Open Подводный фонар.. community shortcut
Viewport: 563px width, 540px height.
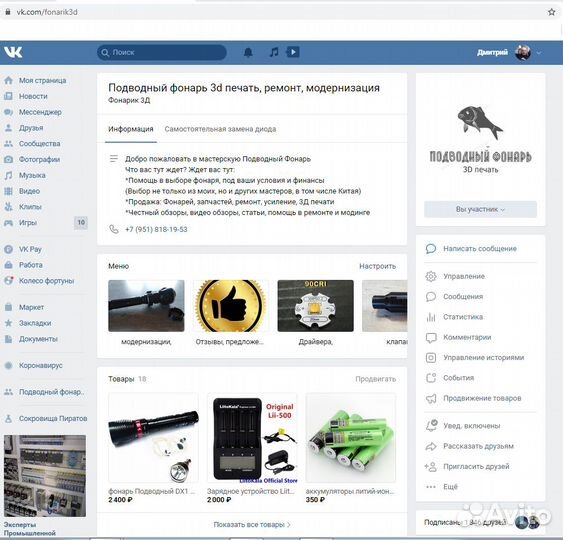44,392
